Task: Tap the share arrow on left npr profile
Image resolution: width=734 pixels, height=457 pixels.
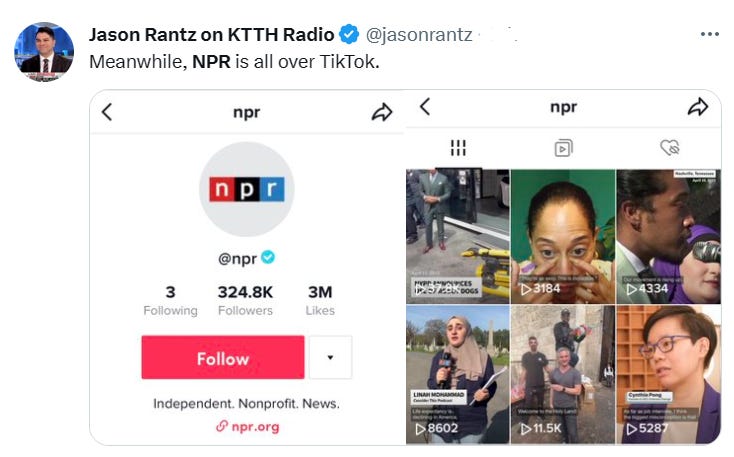Action: (x=382, y=112)
